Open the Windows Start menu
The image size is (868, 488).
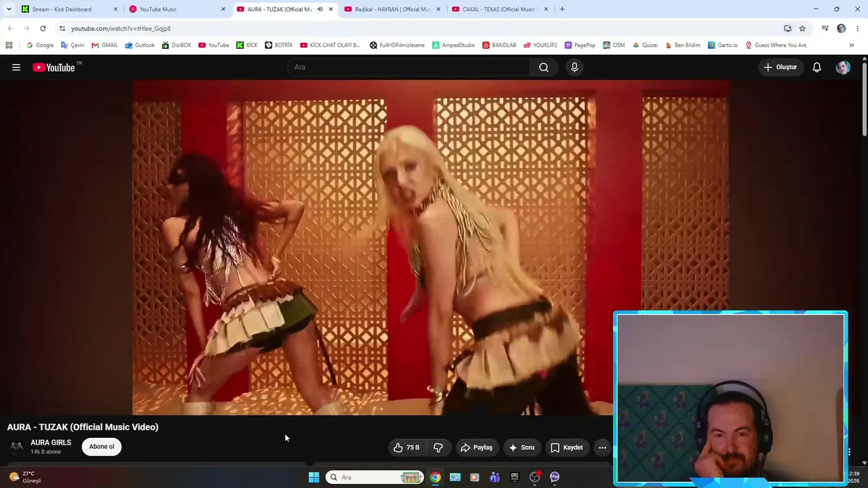point(314,477)
